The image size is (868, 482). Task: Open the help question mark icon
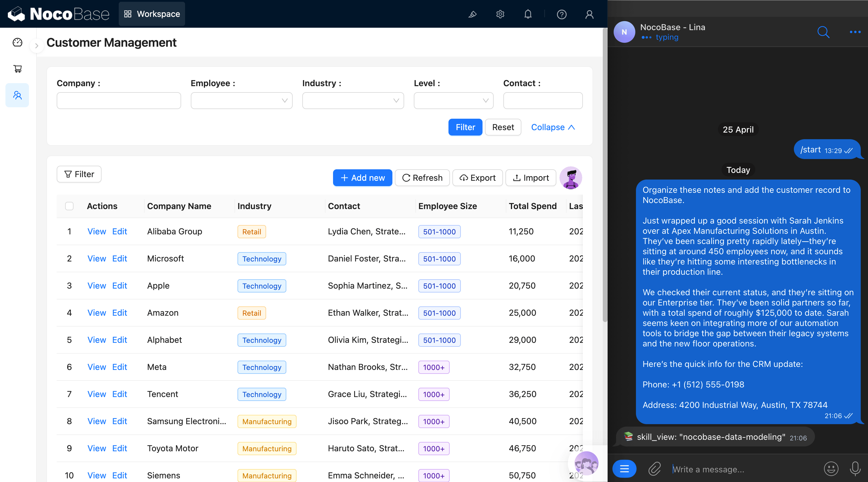click(561, 14)
